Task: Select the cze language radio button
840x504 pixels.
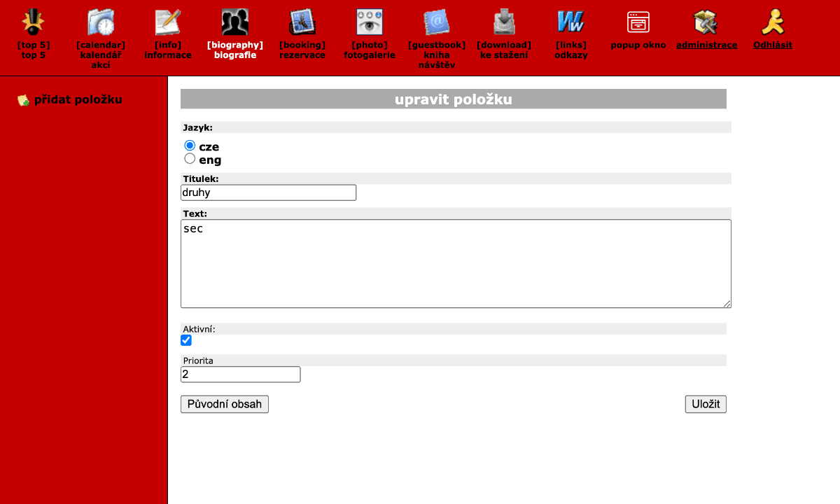Action: pos(190,146)
